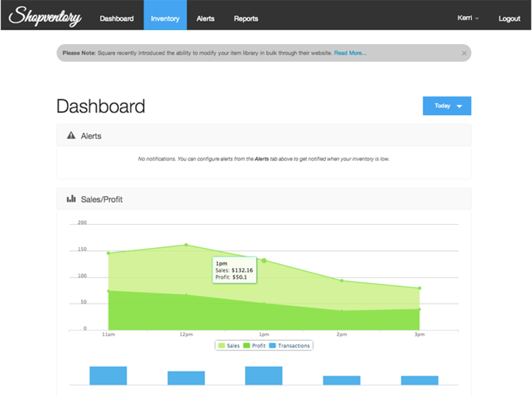Switch to the Inventory tab
Screen dimensions: 532x397
165,19
